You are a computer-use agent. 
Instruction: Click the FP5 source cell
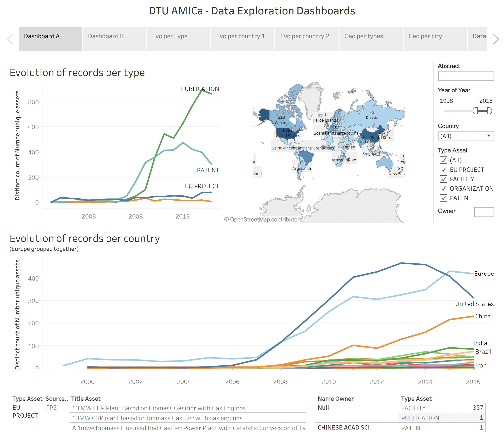click(x=51, y=408)
